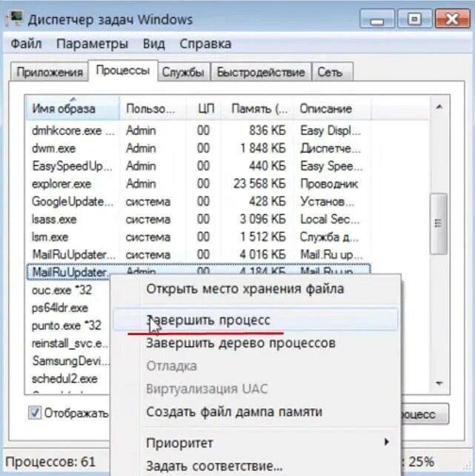This screenshot has width=475, height=476.
Task: Select the GoogleUpdate... process
Action: coord(198,202)
